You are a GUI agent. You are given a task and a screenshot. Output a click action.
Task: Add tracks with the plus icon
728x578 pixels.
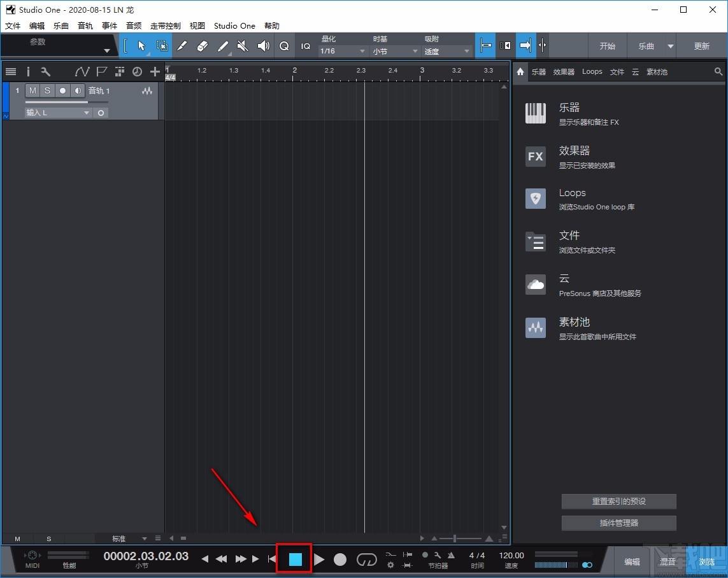click(155, 71)
